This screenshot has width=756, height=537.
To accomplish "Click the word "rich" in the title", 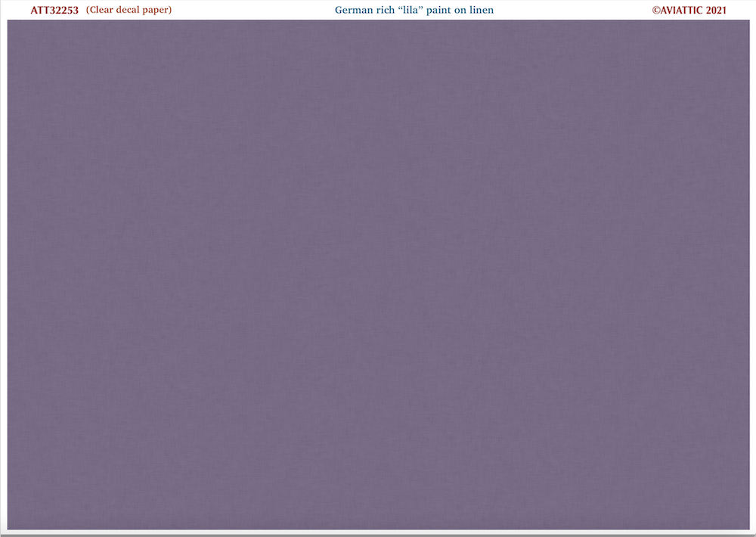I will click(x=386, y=10).
